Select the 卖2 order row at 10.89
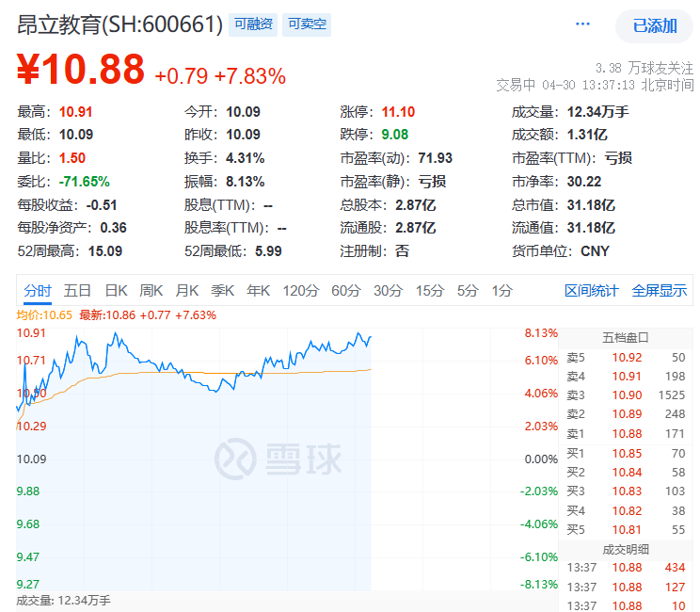The width and height of the screenshot is (700, 612). coord(626,414)
